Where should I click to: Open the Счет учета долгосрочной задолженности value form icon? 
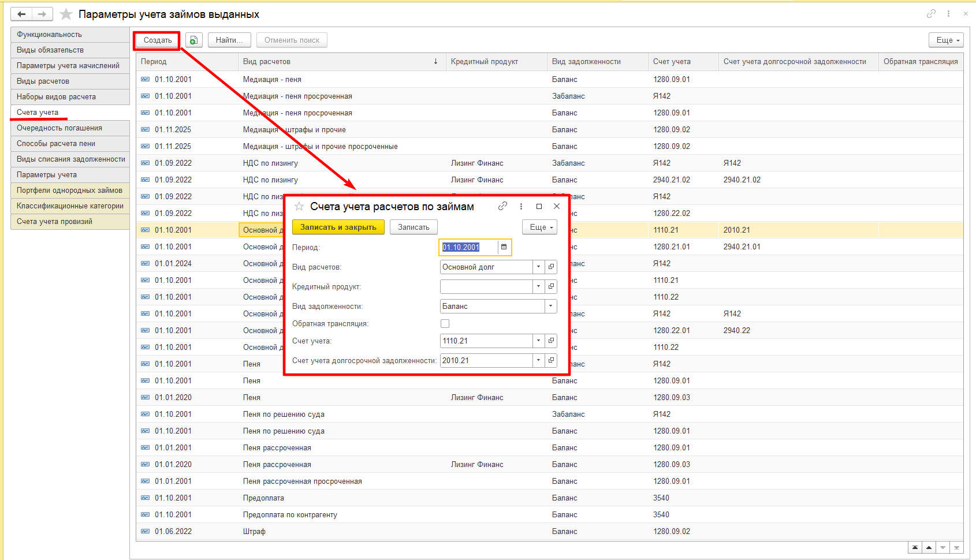tap(552, 360)
